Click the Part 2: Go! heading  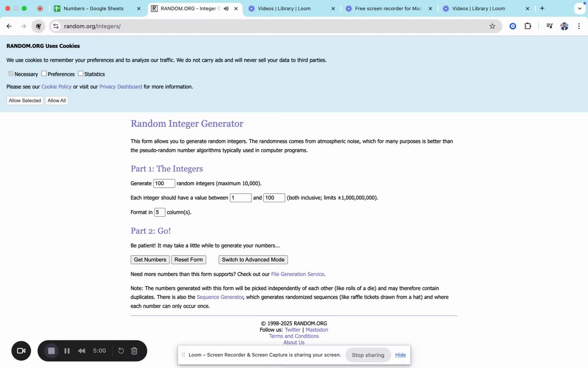(x=151, y=231)
